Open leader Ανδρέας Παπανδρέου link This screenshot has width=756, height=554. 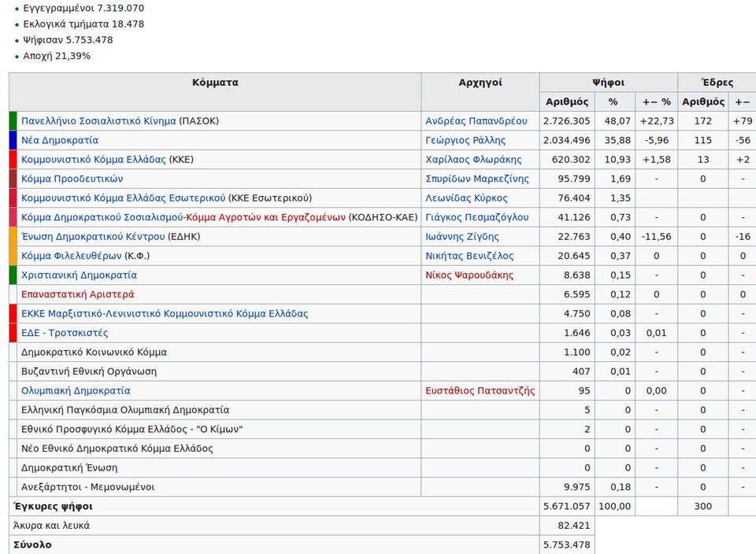click(476, 121)
